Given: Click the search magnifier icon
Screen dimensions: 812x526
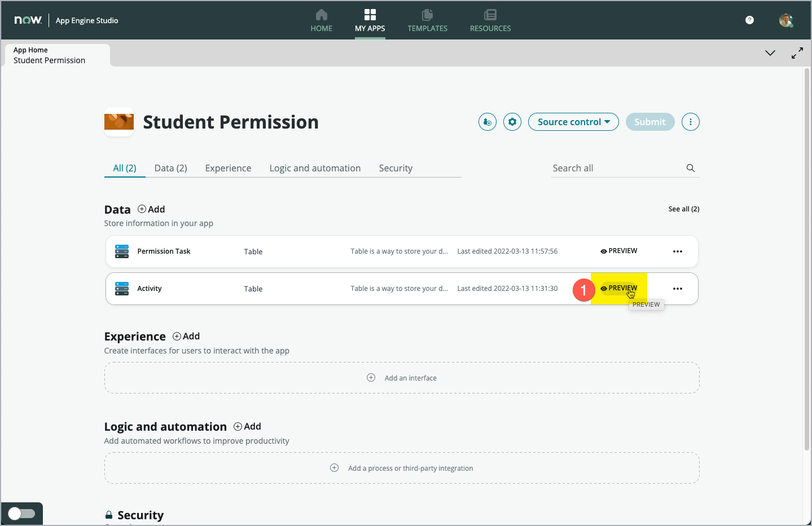Looking at the screenshot, I should (691, 168).
